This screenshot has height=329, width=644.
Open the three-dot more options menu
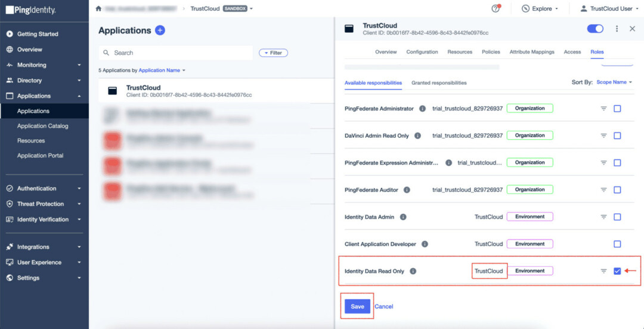617,29
